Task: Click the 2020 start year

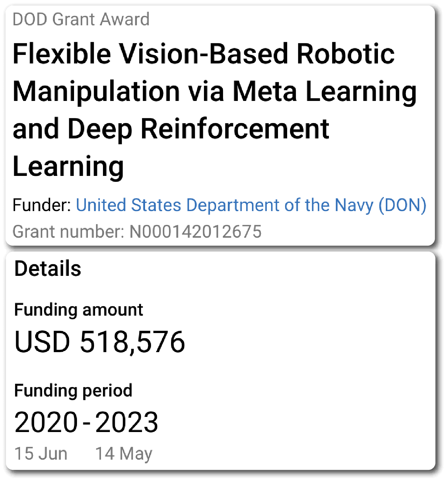Action: 46,422
